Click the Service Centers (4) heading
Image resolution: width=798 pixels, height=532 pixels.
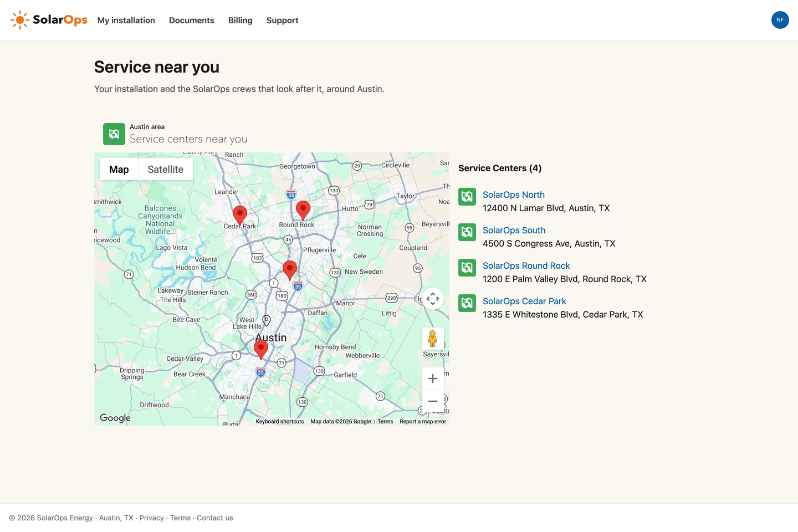500,168
